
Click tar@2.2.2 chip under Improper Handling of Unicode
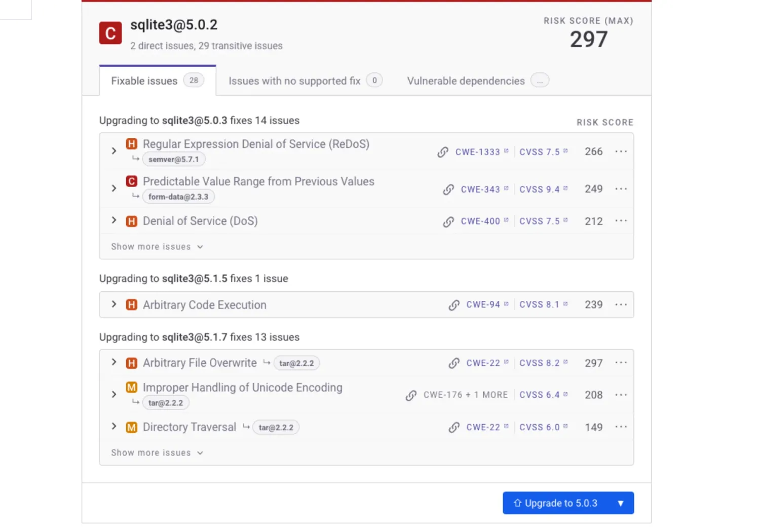(x=166, y=403)
